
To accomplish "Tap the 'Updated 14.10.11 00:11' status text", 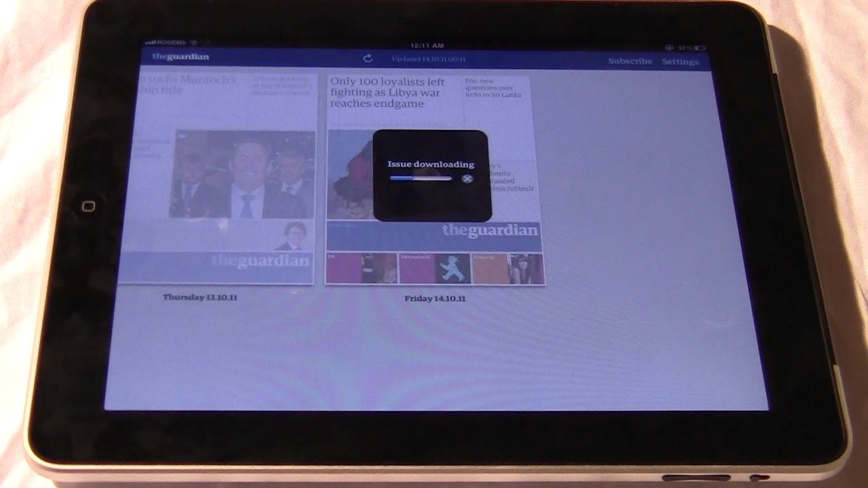I will tap(429, 59).
